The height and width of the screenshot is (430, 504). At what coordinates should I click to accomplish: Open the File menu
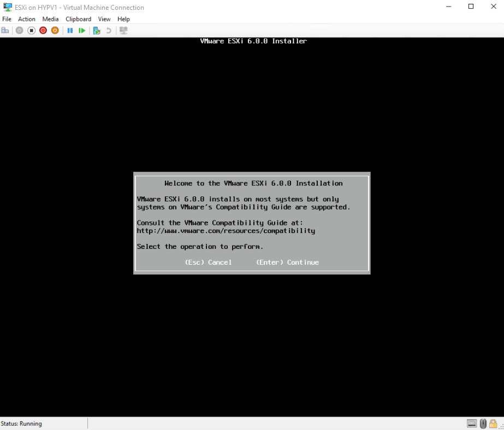click(7, 19)
